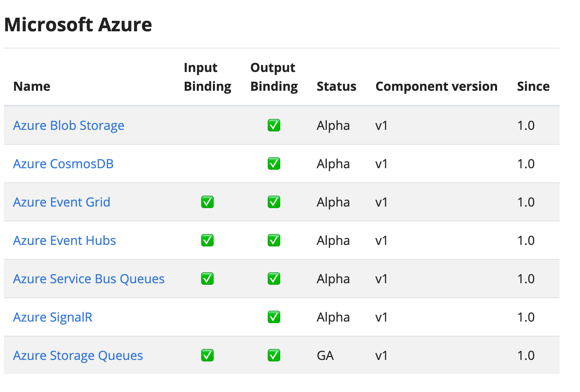The width and height of the screenshot is (580, 392).
Task: Click Storage Queues input binding checkmark
Action: click(x=207, y=356)
